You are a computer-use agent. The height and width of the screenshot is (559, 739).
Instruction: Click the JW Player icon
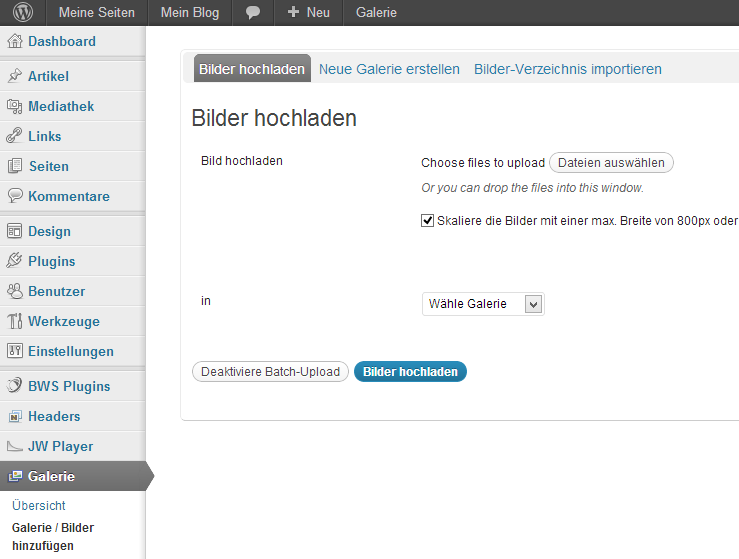click(15, 446)
